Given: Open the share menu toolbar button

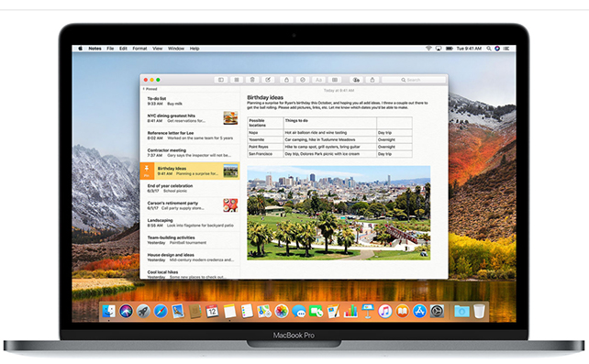Looking at the screenshot, I should 372,80.
